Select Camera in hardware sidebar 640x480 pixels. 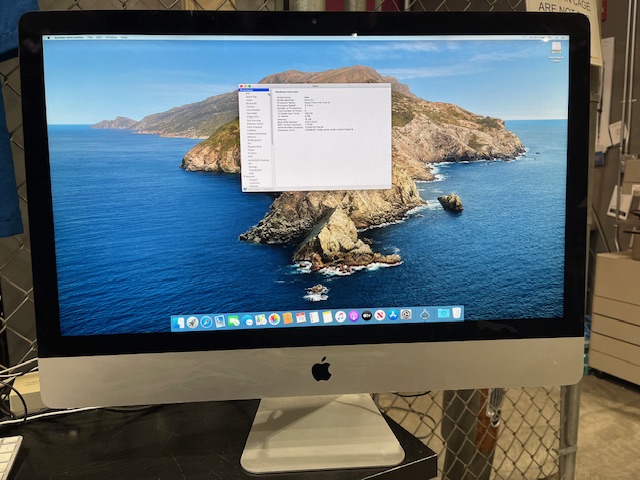click(251, 107)
